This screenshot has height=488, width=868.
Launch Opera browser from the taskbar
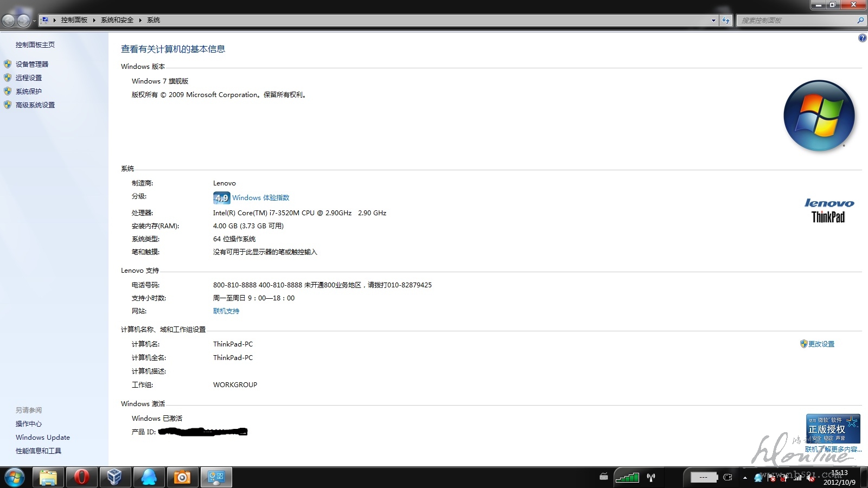click(81, 477)
